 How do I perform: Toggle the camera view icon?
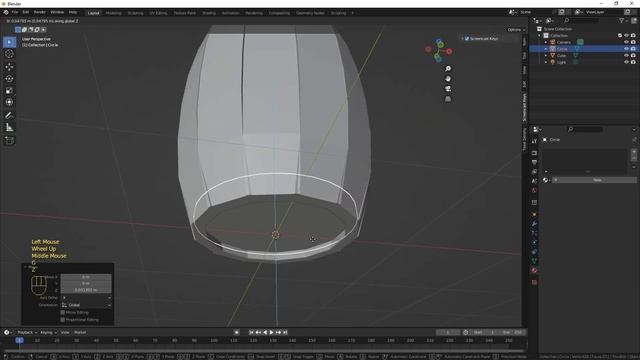click(448, 89)
